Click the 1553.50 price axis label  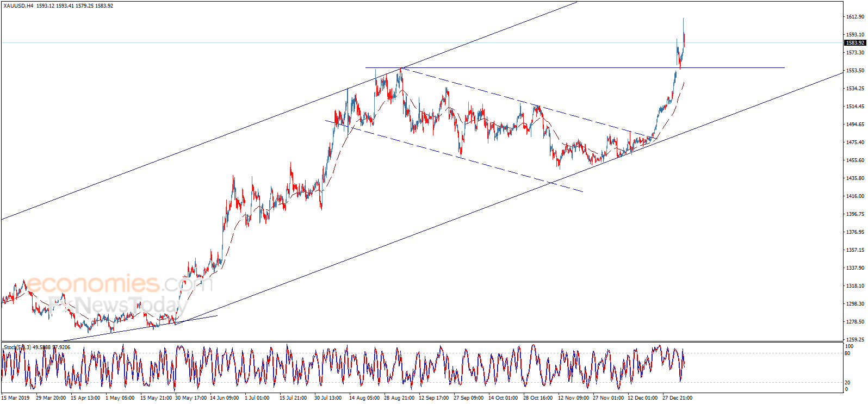click(855, 71)
